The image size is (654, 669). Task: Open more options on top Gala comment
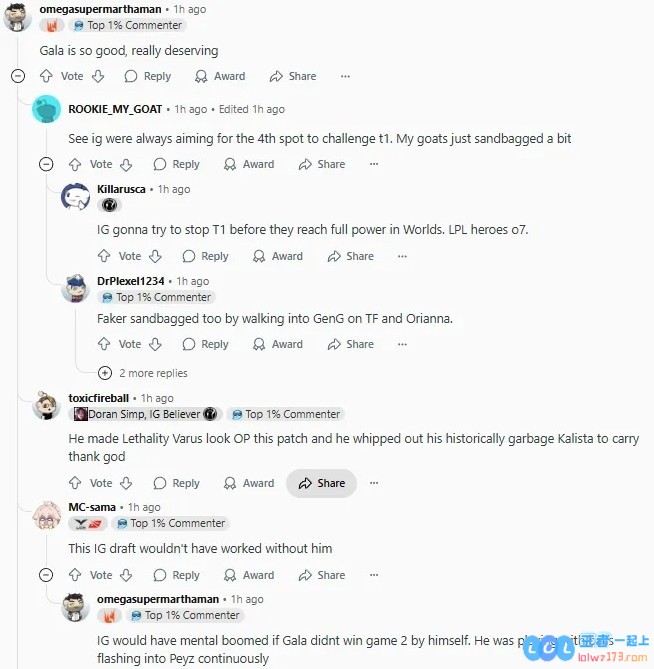tap(345, 76)
